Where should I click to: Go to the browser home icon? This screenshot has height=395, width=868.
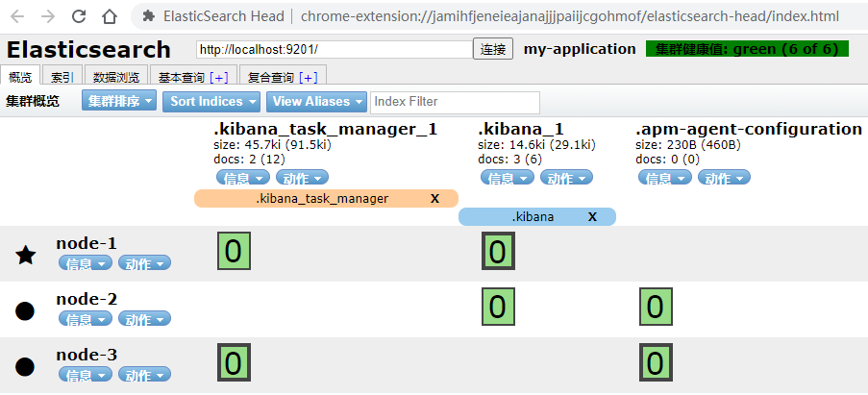110,16
